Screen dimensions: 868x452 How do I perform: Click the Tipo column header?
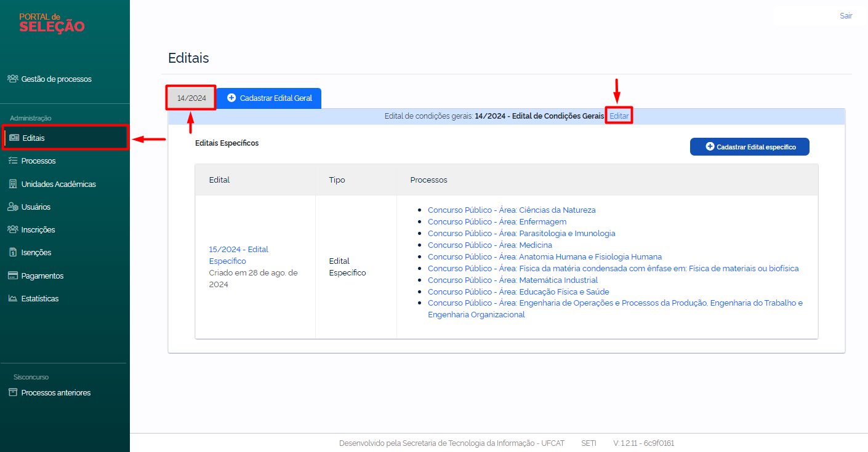(x=337, y=180)
